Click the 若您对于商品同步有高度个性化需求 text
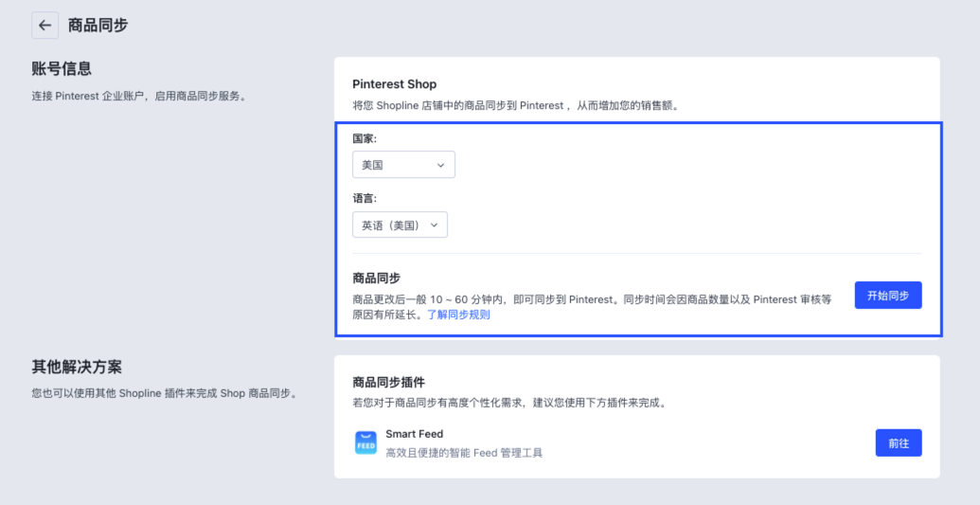Image resolution: width=980 pixels, height=505 pixels. [509, 403]
